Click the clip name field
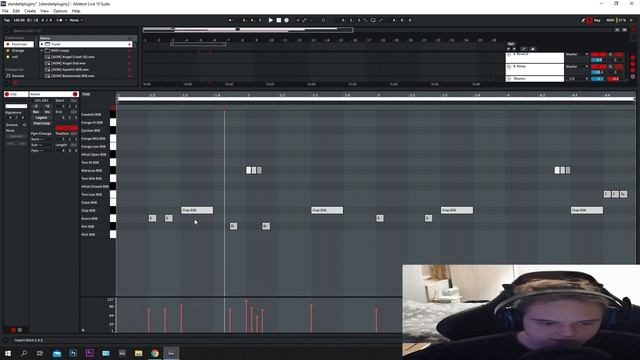 click(16, 106)
